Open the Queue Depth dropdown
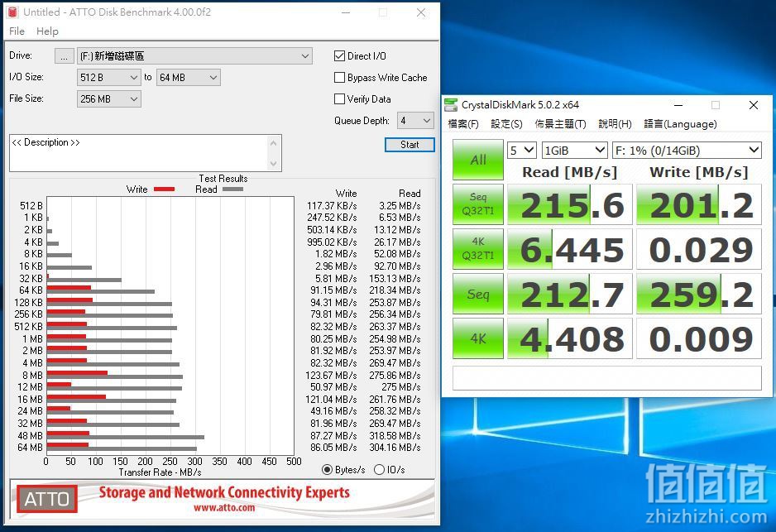 (415, 120)
